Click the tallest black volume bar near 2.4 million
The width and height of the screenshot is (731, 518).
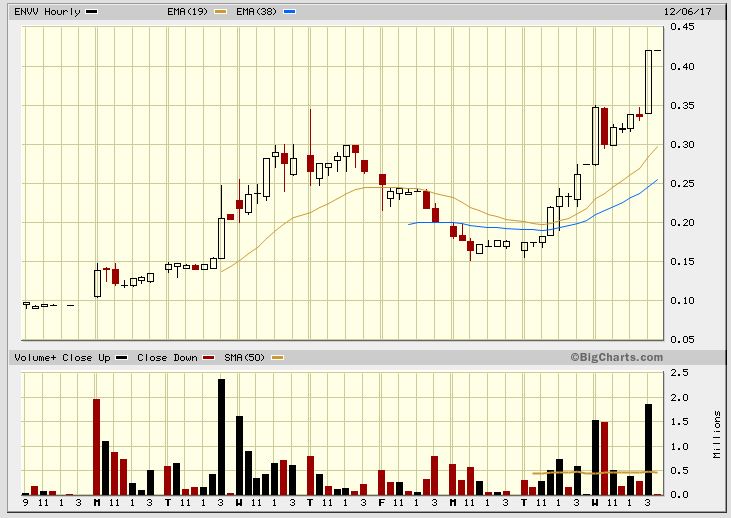point(221,437)
